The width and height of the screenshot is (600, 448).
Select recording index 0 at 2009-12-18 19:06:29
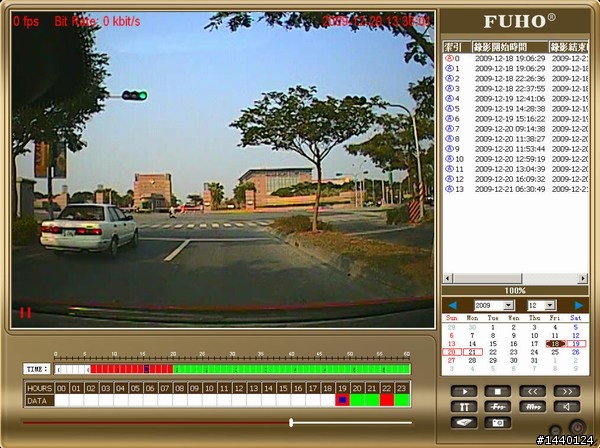pyautogui.click(x=516, y=59)
